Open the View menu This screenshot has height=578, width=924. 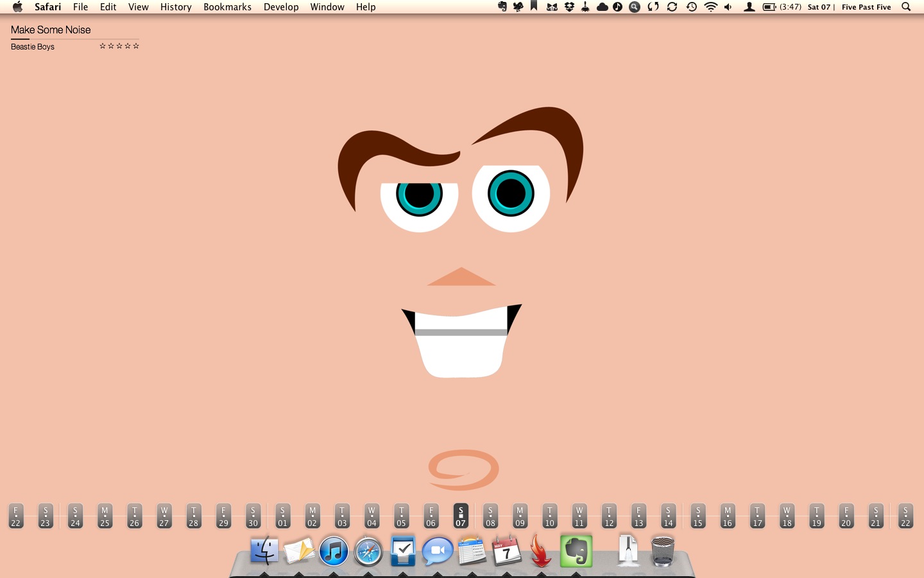pyautogui.click(x=139, y=7)
